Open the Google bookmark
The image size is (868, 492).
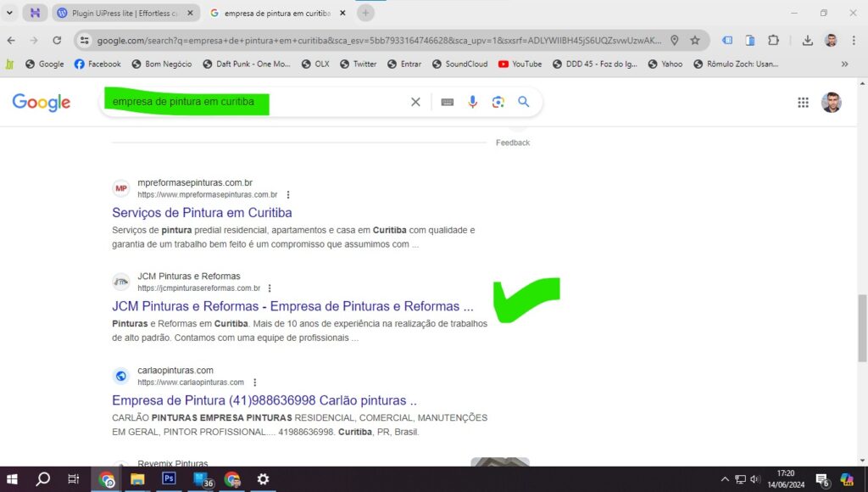point(45,64)
